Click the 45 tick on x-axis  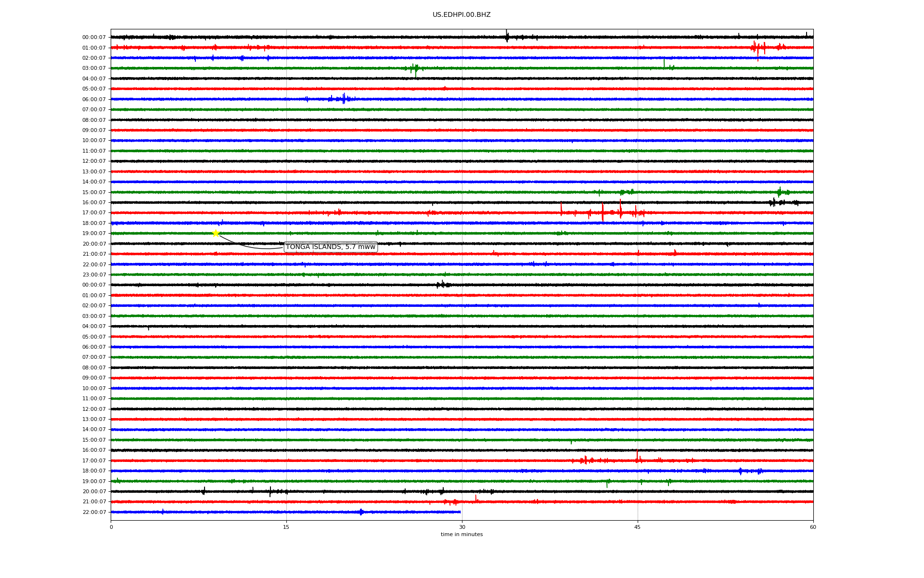pyautogui.click(x=638, y=527)
